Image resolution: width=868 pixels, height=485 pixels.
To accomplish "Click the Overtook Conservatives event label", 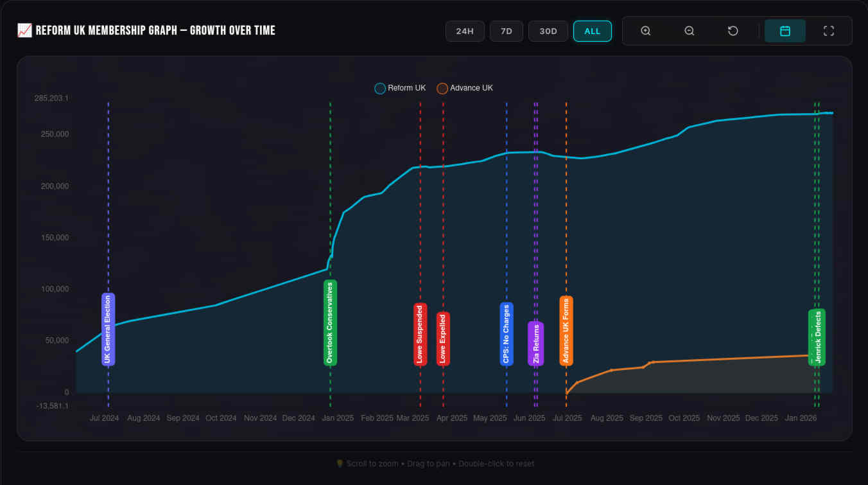I will click(x=330, y=322).
